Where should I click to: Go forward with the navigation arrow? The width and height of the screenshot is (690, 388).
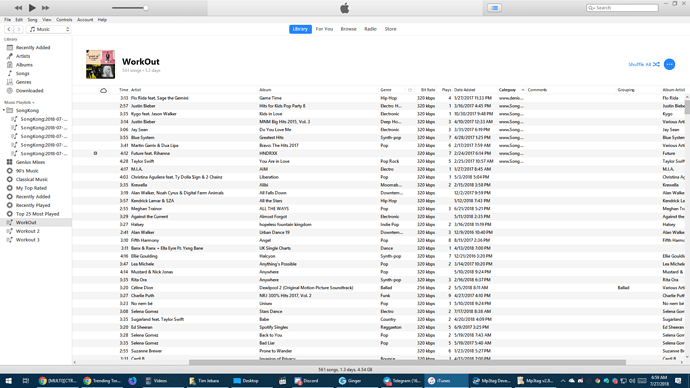18,29
